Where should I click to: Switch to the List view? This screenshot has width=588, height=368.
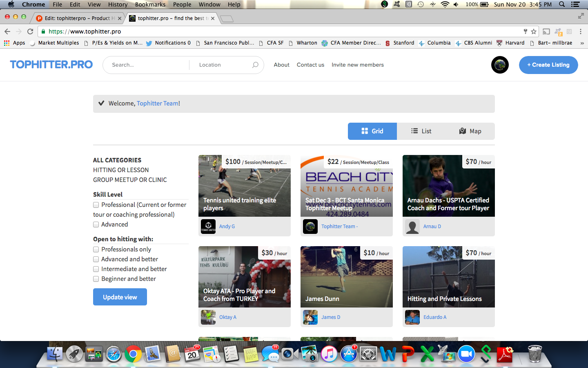pyautogui.click(x=421, y=131)
